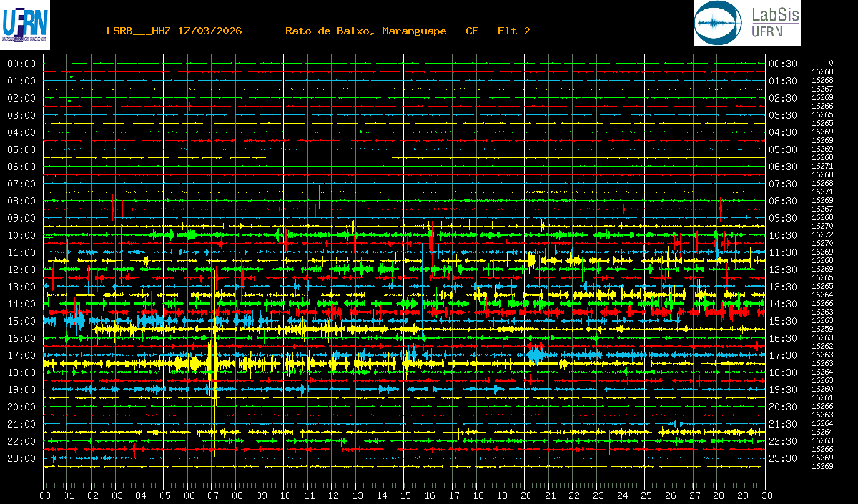Click minute 30 tick on bottom axis
This screenshot has height=504, width=858.
tap(766, 495)
